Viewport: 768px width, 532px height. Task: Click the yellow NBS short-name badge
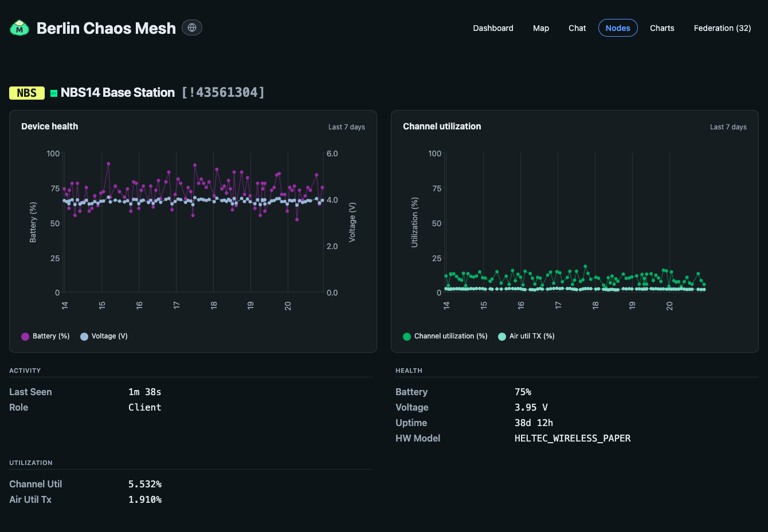click(27, 93)
